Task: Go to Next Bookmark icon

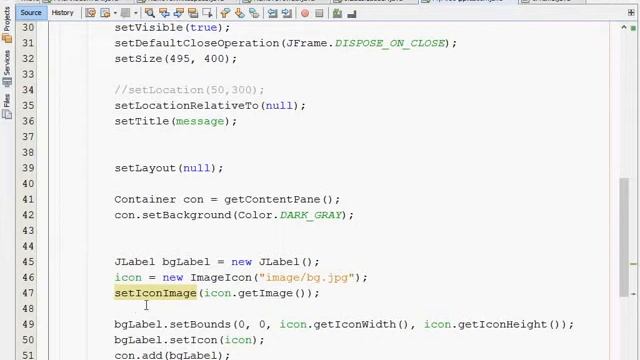Action: 240,13
